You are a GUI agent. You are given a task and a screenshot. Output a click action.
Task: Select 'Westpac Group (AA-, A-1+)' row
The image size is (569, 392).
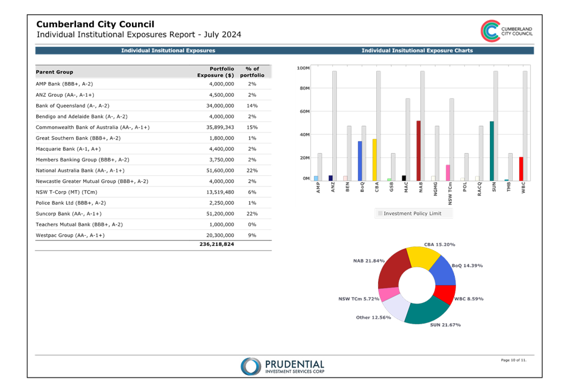(x=153, y=235)
